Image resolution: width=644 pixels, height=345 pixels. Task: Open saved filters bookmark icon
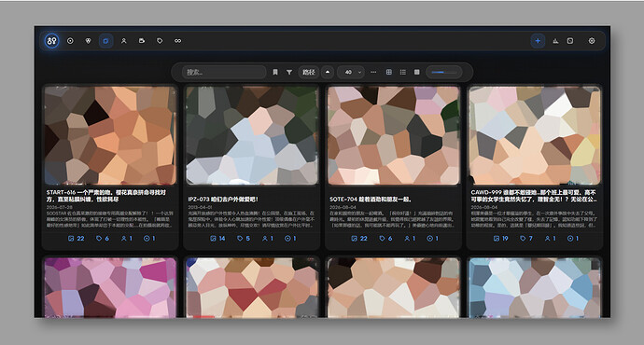point(275,72)
